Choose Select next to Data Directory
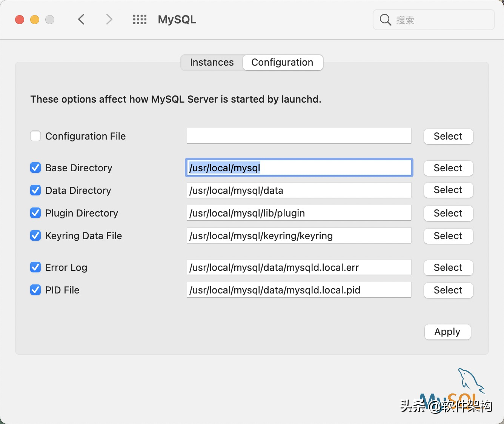504x424 pixels. click(x=448, y=190)
